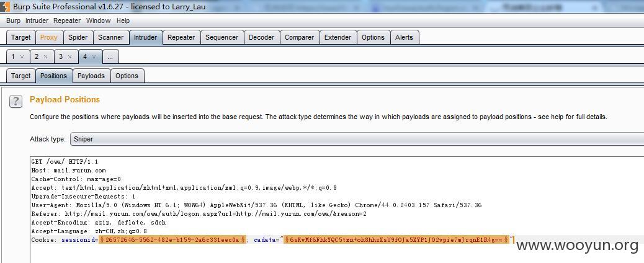Image resolution: width=644 pixels, height=263 pixels.
Task: Close Intruder attack tab 2
Action: click(x=45, y=57)
